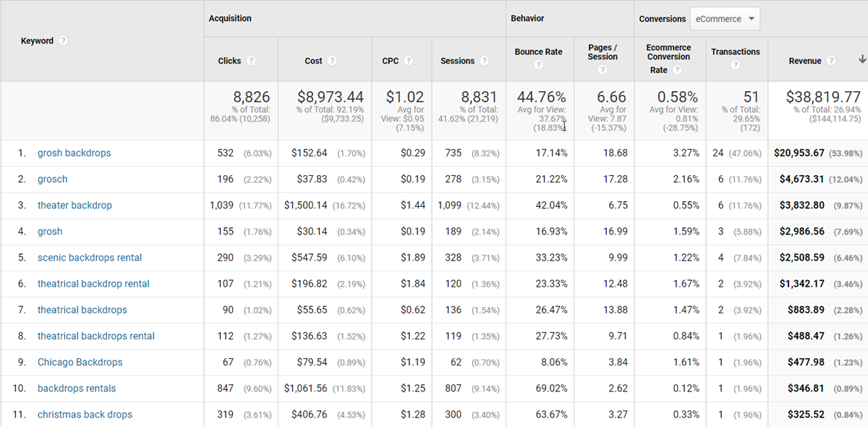This screenshot has width=868, height=427.
Task: Select the total cost value $8,973.44
Action: [331, 97]
